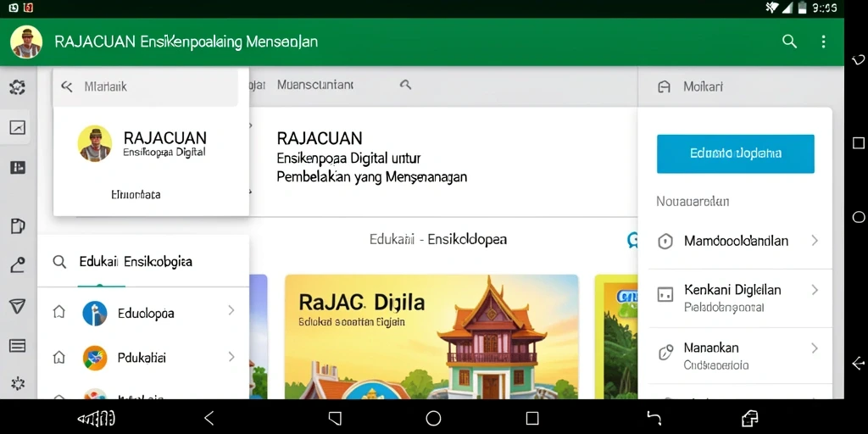Tap the side rail square button
The height and width of the screenshot is (434, 868).
pyautogui.click(x=859, y=142)
